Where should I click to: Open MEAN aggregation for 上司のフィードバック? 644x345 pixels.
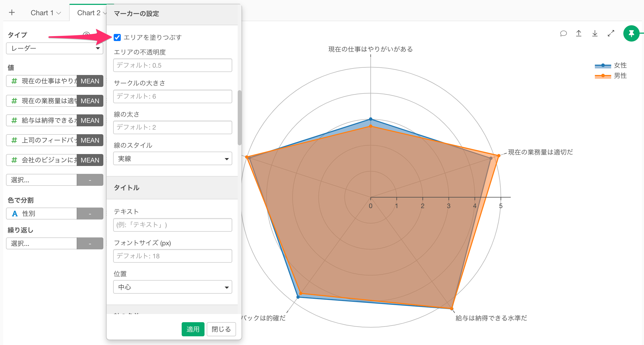pos(90,140)
